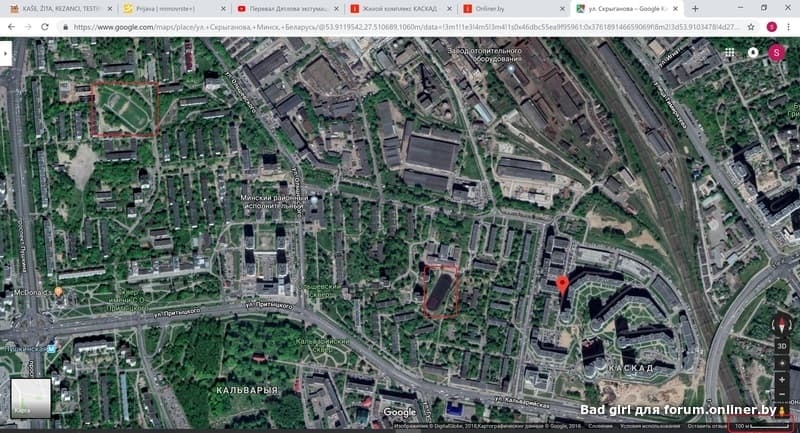
Task: Switch to 'KAŠE, ŽITA, REZANCI' tab
Action: coord(60,9)
